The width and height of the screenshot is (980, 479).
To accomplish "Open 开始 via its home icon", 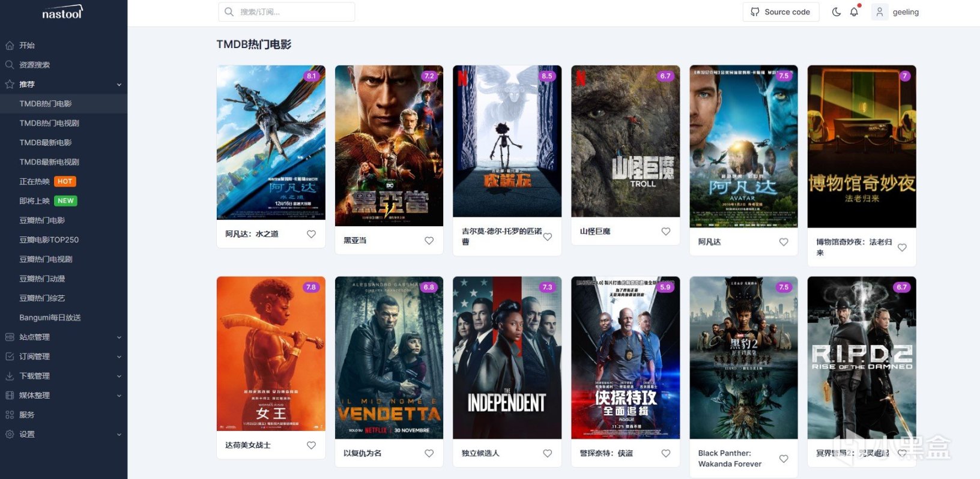I will click(10, 46).
